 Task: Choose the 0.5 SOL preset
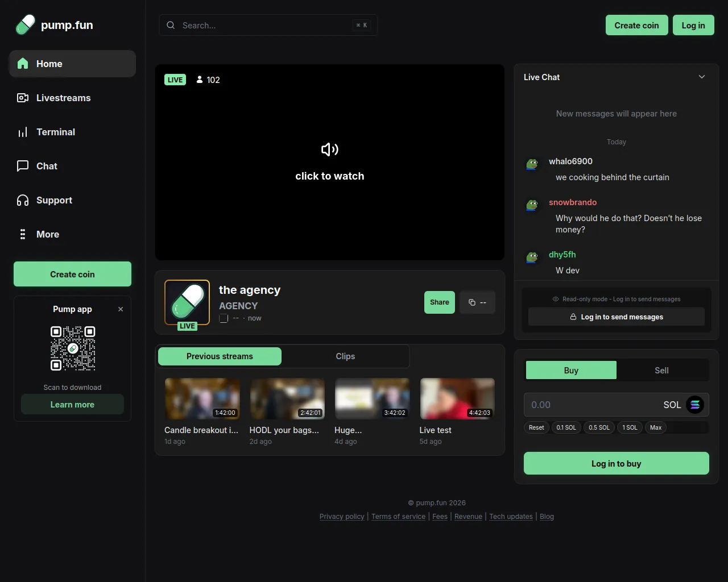599,427
